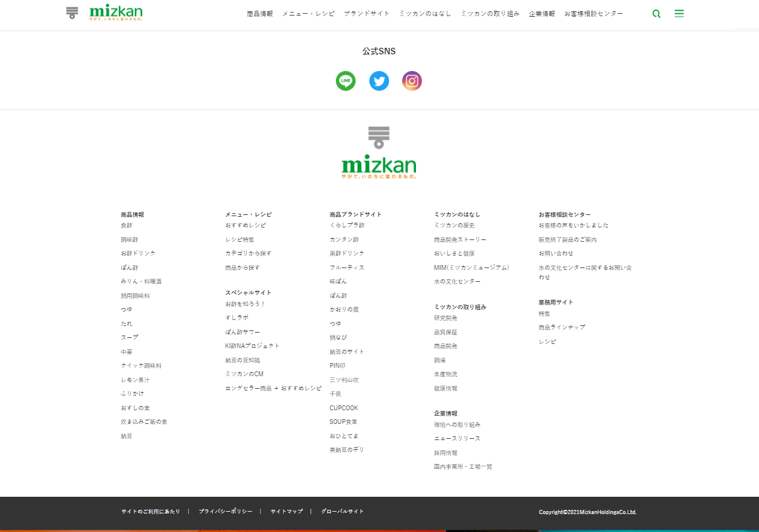Visit 炊き込みご飯の素 link
Image resolution: width=759 pixels, height=532 pixels.
[144, 422]
